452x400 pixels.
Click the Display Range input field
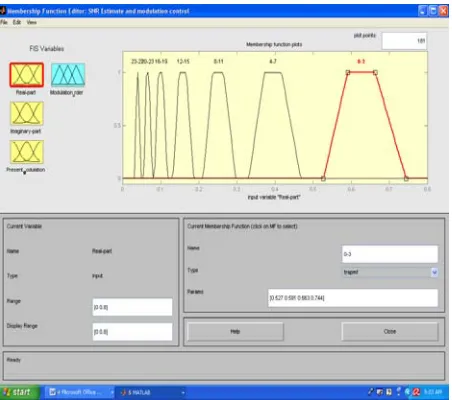tap(132, 332)
